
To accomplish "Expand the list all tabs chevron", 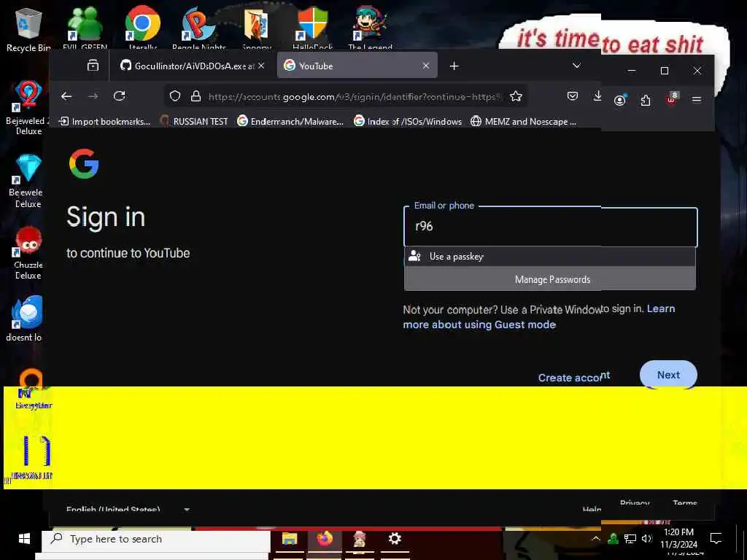I will click(x=576, y=65).
